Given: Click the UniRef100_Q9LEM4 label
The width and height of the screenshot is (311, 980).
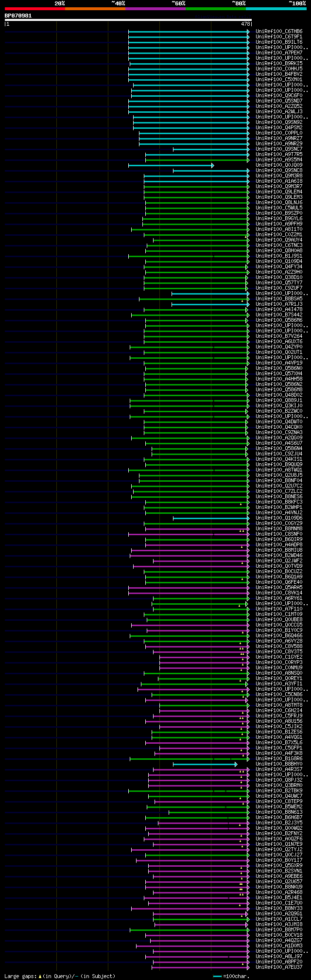Looking at the screenshot, I should 279,192.
